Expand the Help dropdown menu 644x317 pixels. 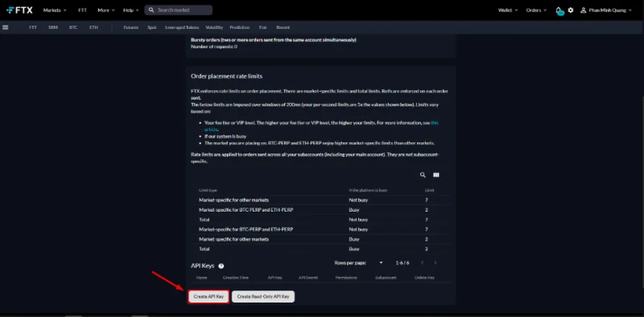[x=131, y=10]
